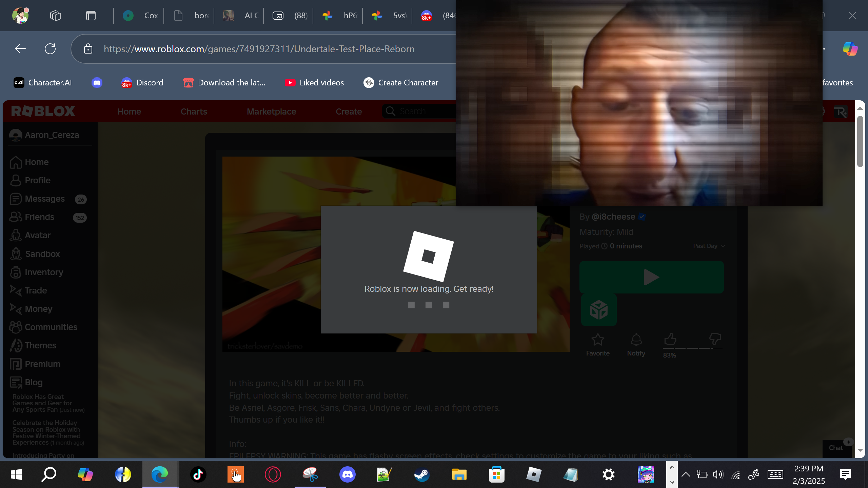Click the Notify bell icon
Screen dimensions: 868x488
pos(636,340)
